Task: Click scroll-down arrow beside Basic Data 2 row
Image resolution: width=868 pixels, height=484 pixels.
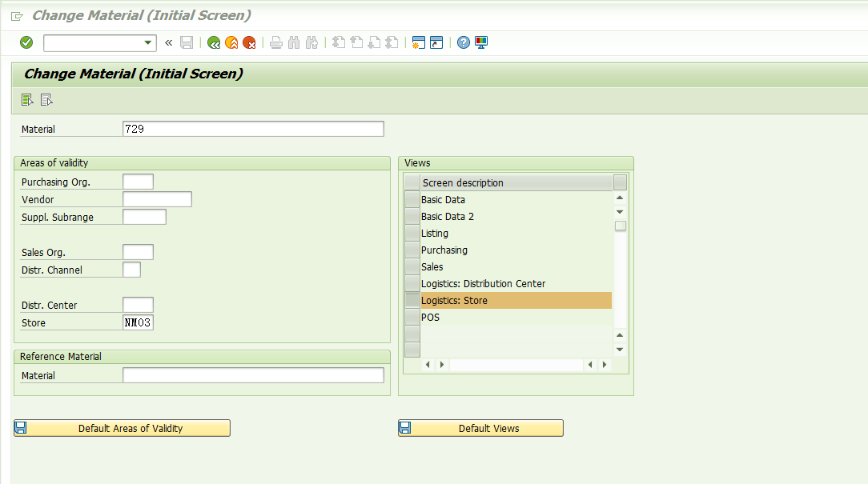Action: [x=620, y=212]
